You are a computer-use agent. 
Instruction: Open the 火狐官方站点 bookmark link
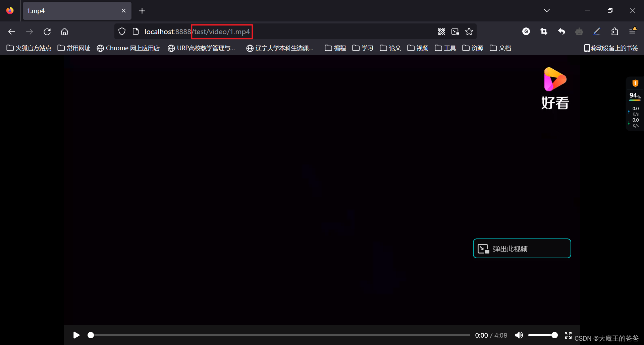(x=29, y=48)
